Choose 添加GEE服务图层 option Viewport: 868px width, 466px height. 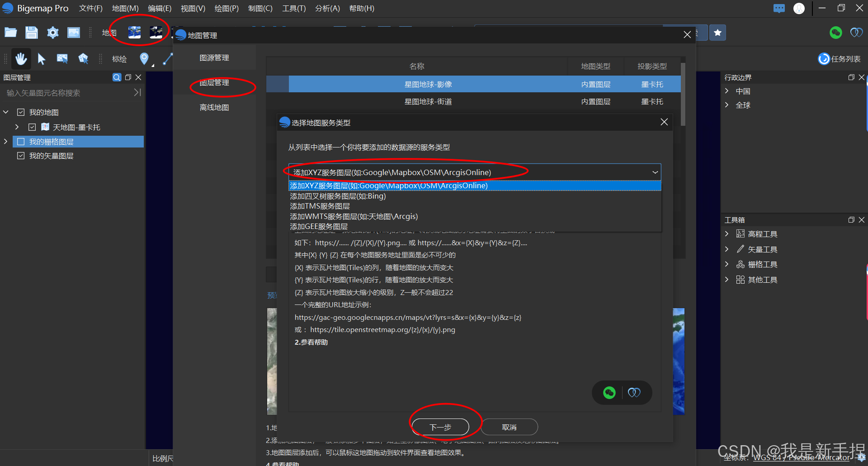(475, 227)
